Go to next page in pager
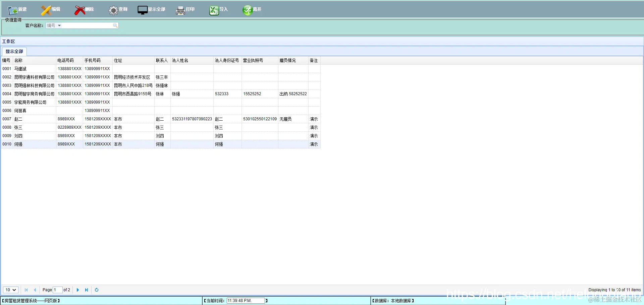 coord(78,290)
